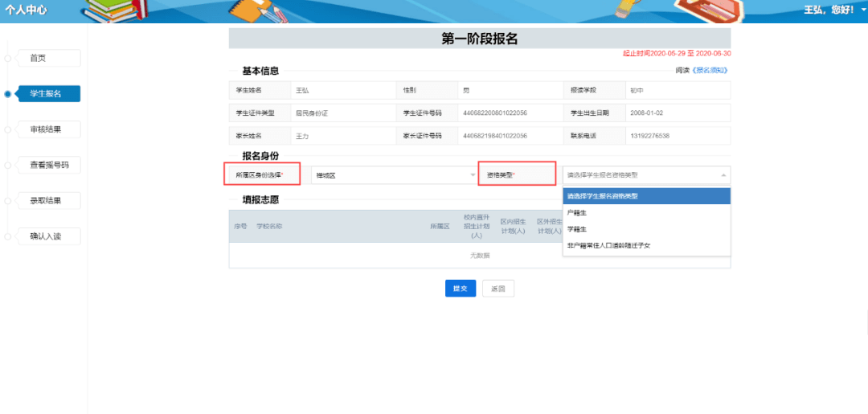Open 审核结果 in the sidebar
The width and height of the screenshot is (868, 414).
point(49,129)
